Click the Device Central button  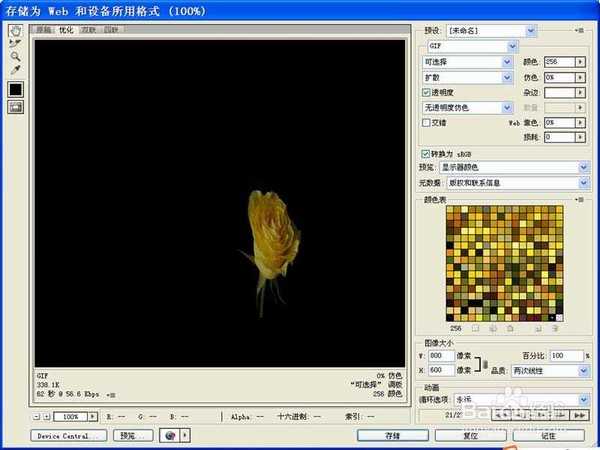pyautogui.click(x=69, y=436)
